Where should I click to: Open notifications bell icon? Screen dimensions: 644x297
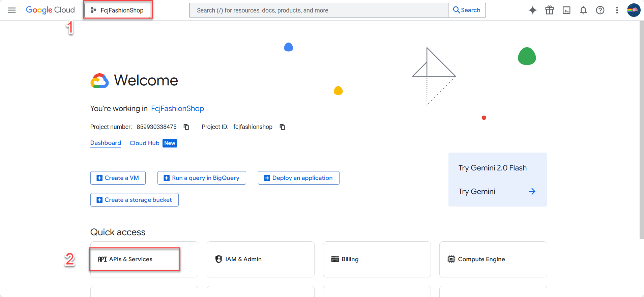pos(583,10)
